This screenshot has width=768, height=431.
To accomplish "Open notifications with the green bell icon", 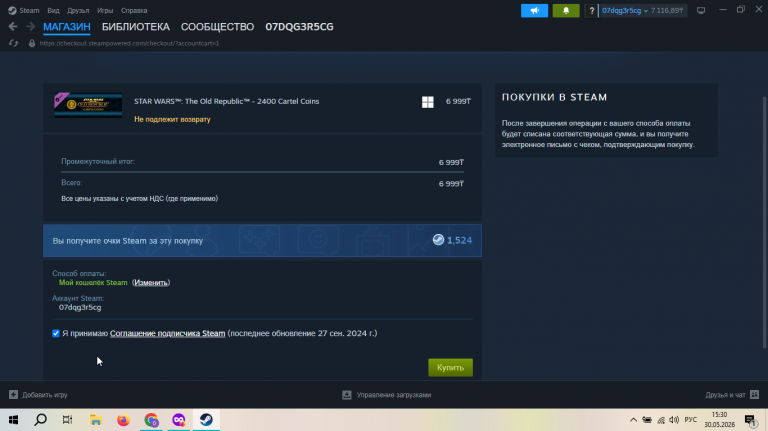I will click(x=566, y=10).
